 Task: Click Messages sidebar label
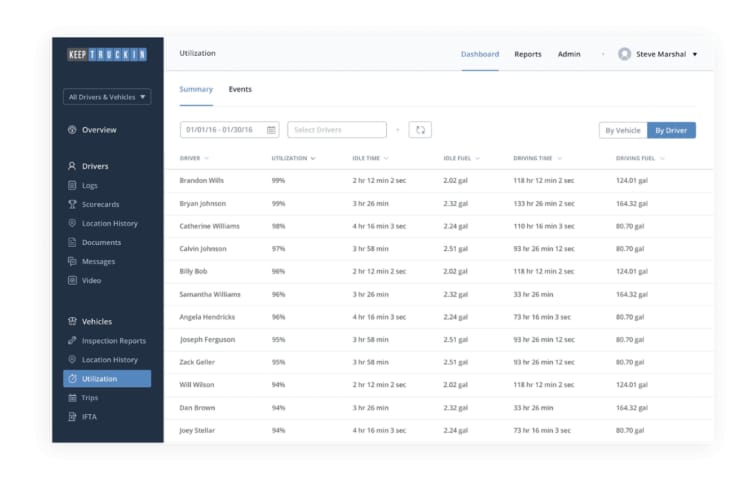pyautogui.click(x=99, y=262)
